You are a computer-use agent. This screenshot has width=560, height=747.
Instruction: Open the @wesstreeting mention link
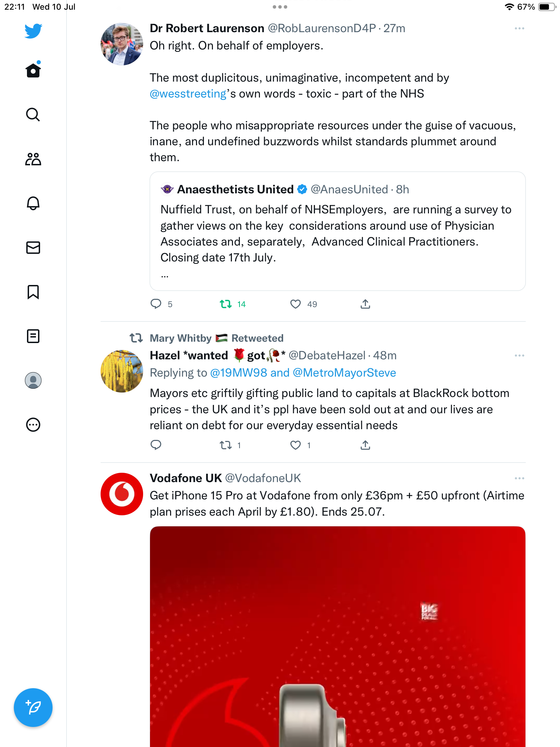click(x=188, y=94)
